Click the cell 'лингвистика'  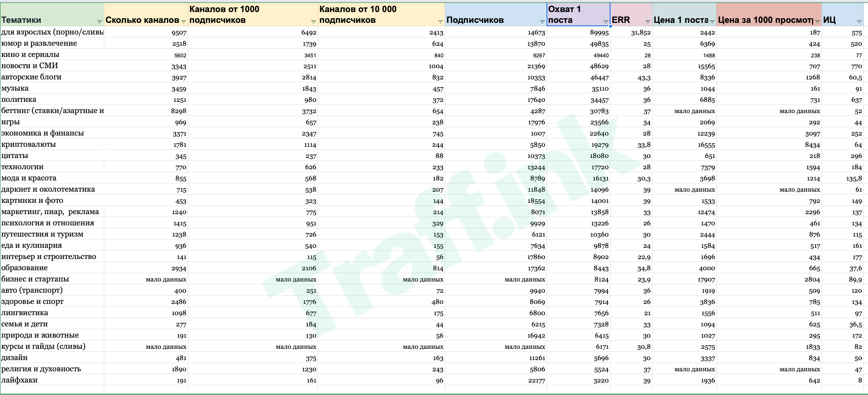pos(52,313)
